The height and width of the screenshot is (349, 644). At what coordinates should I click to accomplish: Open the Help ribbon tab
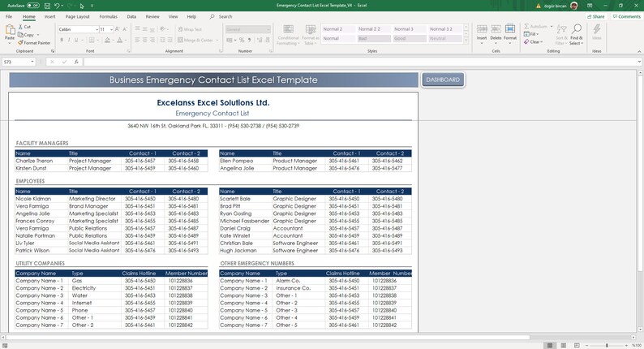(191, 17)
